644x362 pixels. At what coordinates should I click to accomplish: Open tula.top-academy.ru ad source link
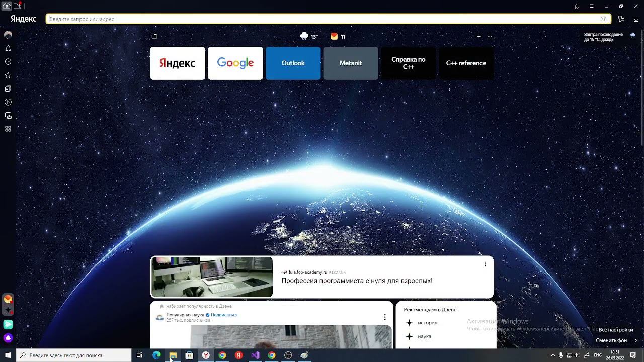[x=308, y=272]
